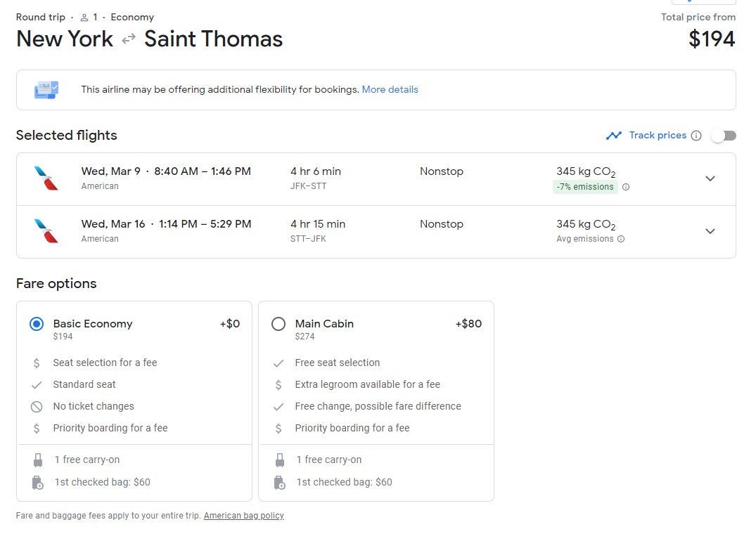756x534 pixels.
Task: Click the ticket flexibility icon in the banner
Action: 46,90
